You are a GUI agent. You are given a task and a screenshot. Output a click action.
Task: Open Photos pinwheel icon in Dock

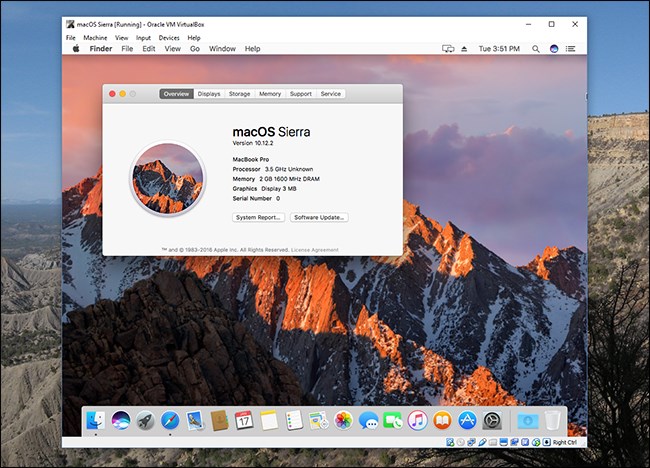pyautogui.click(x=343, y=420)
